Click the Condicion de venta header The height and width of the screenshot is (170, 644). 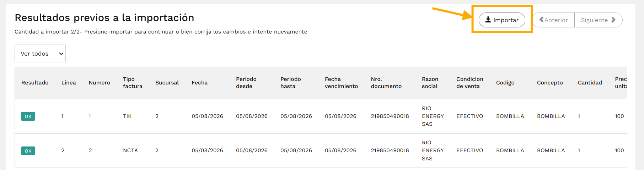[x=470, y=83]
